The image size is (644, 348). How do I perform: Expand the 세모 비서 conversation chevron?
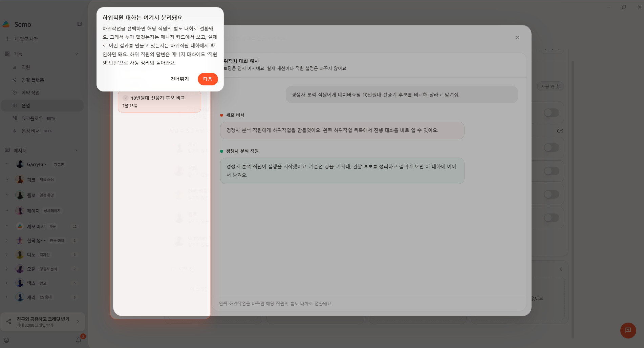pyautogui.click(x=7, y=226)
